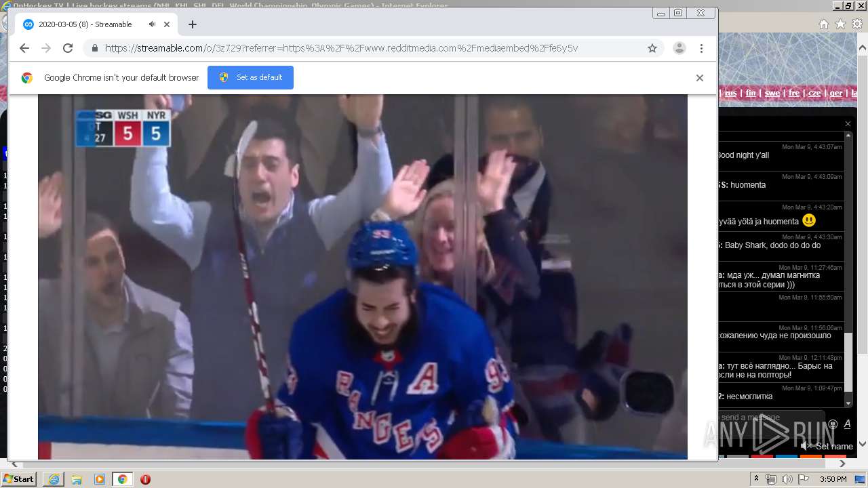The width and height of the screenshot is (868, 488).
Task: View site info via the padlock icon
Action: pyautogui.click(x=95, y=48)
